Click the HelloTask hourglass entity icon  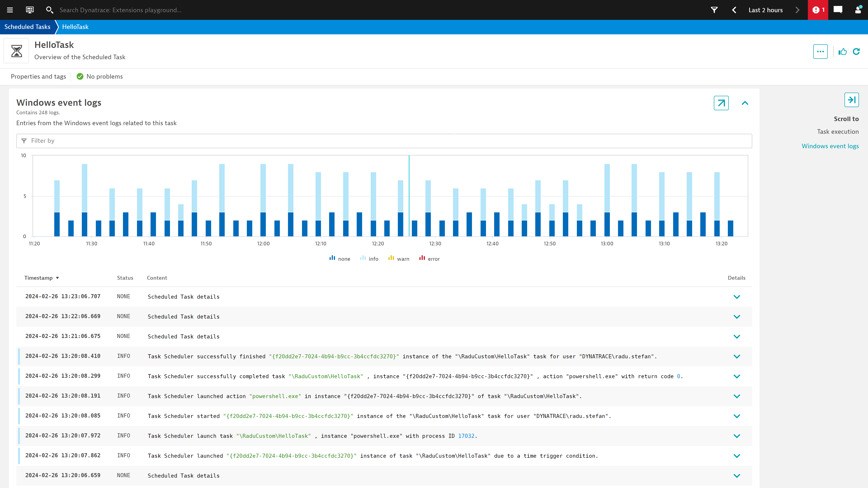pos(17,51)
